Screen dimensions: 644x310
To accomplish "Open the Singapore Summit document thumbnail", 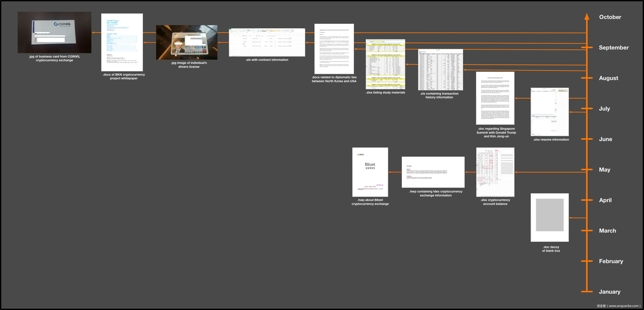I will pyautogui.click(x=495, y=98).
